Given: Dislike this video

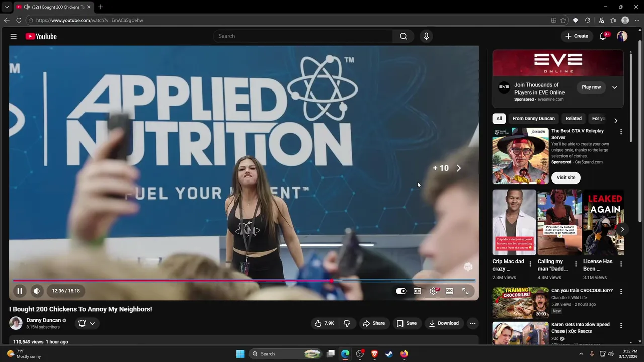Looking at the screenshot, I should point(347,323).
